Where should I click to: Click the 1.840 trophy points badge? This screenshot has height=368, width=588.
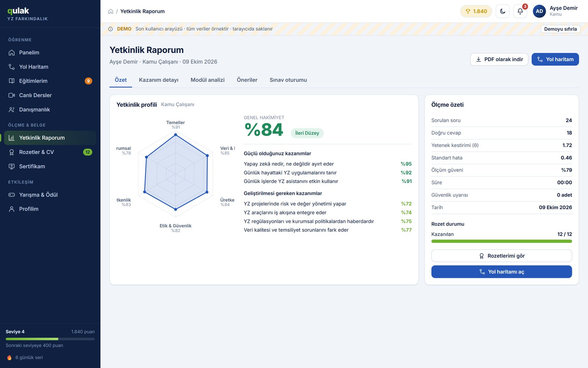click(476, 11)
